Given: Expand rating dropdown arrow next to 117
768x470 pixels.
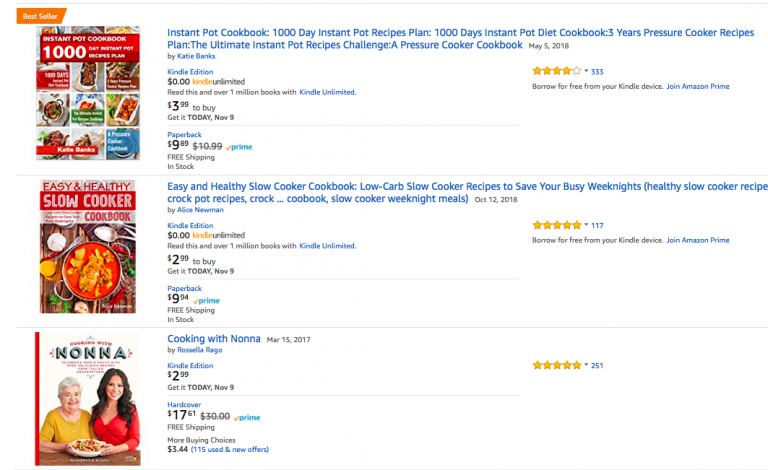Looking at the screenshot, I should [x=586, y=225].
